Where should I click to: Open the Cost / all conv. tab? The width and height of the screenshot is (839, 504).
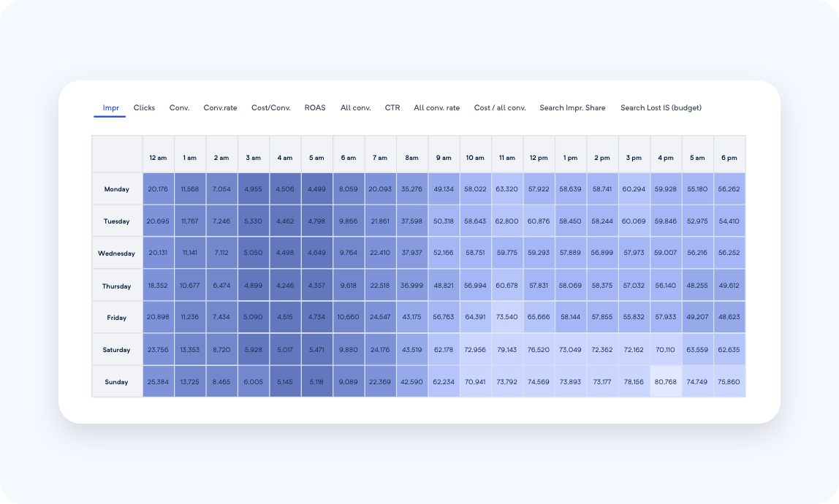(500, 107)
